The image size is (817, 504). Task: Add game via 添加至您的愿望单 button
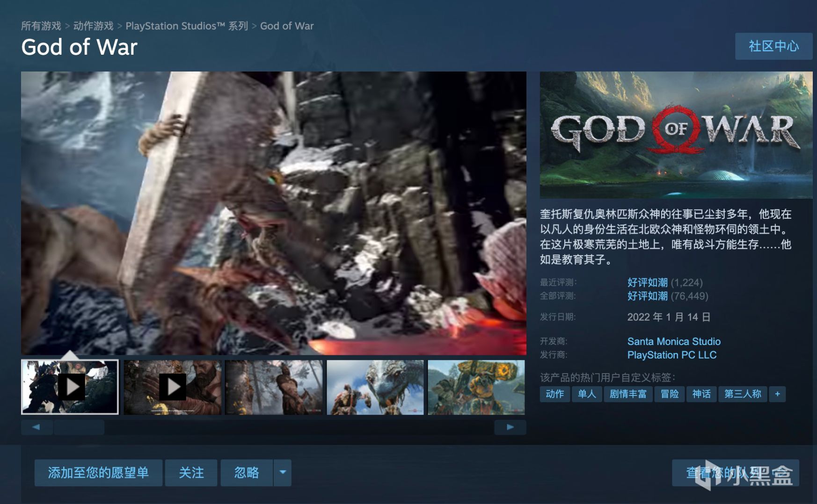tap(98, 473)
